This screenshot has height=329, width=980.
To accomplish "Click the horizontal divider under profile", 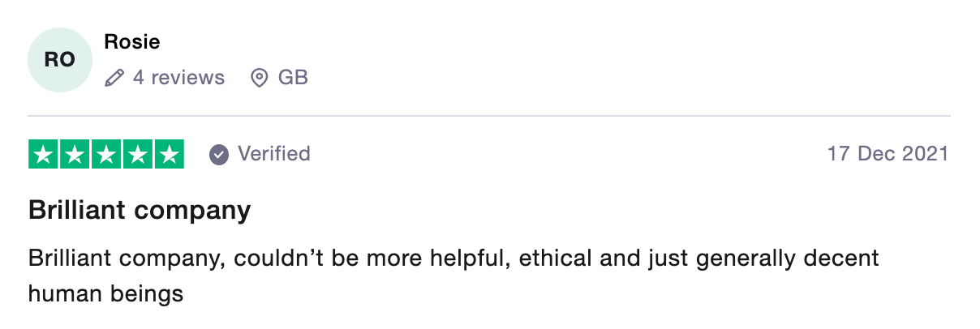I will [489, 115].
